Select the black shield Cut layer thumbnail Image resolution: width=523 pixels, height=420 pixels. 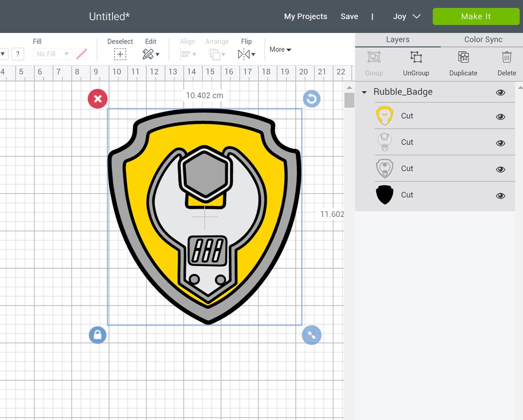point(384,195)
